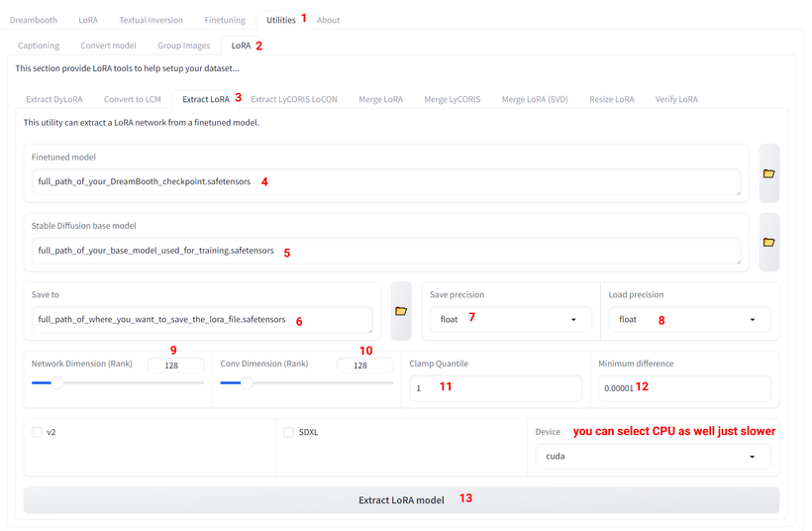This screenshot has height=531, width=812.
Task: Click the Save to path field
Action: pos(202,320)
